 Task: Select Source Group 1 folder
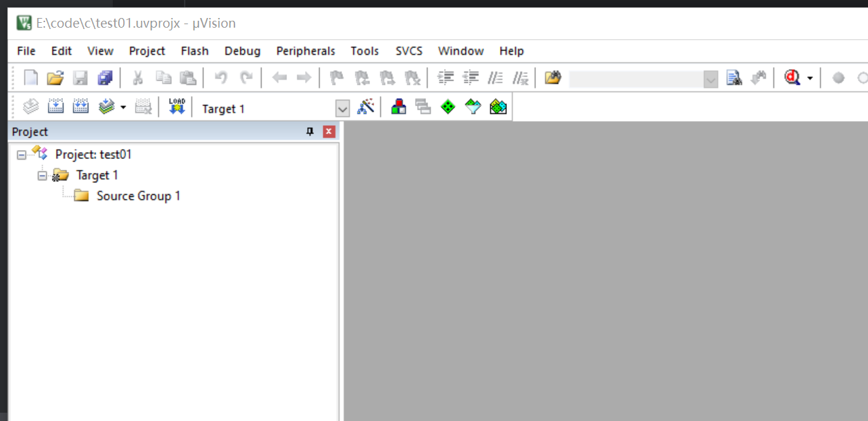(x=138, y=196)
